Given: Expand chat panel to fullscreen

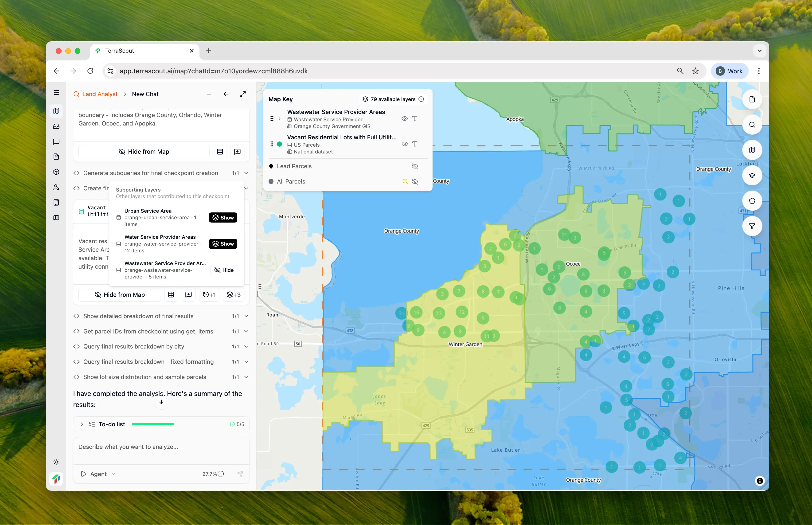Looking at the screenshot, I should pyautogui.click(x=243, y=94).
